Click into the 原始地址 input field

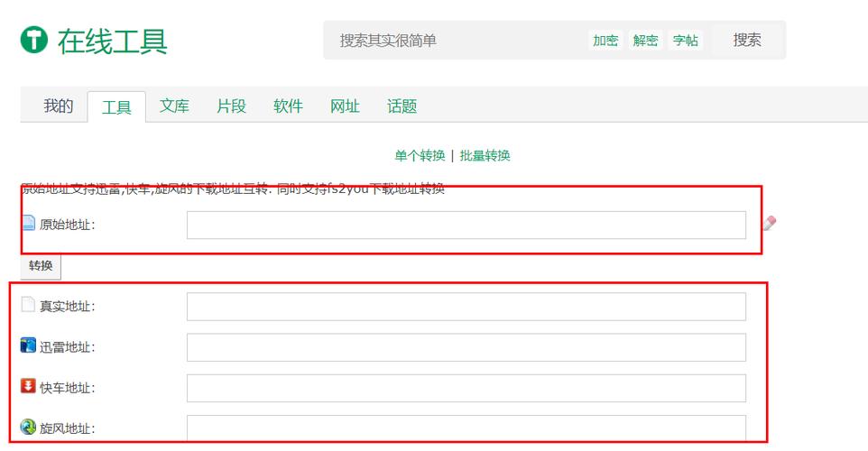point(466,225)
